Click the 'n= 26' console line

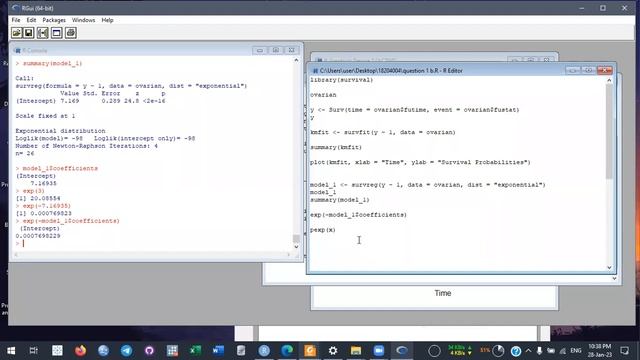(x=25, y=153)
